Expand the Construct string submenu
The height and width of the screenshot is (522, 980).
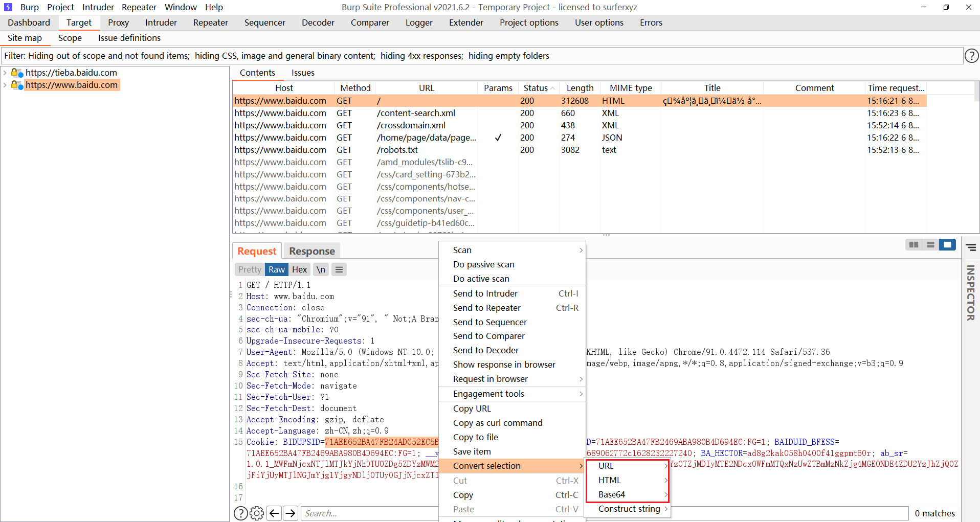pyautogui.click(x=628, y=509)
